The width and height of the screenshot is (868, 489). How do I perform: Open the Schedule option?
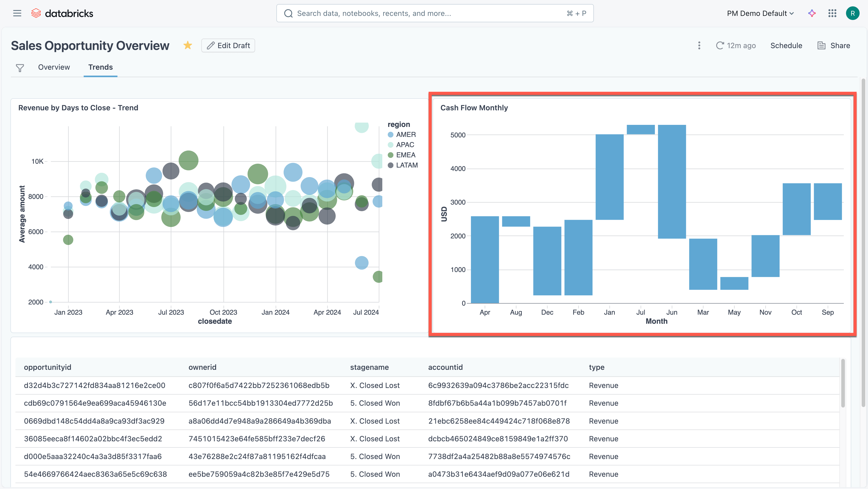coord(786,46)
